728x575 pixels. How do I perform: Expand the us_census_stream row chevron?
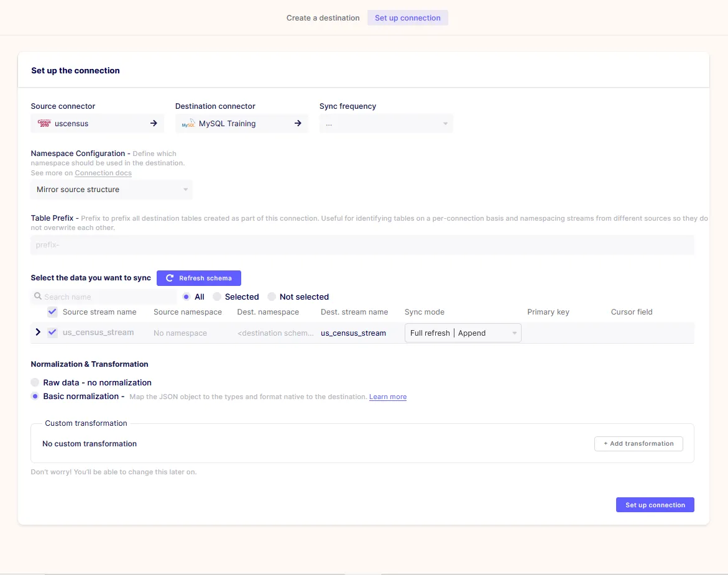38,333
